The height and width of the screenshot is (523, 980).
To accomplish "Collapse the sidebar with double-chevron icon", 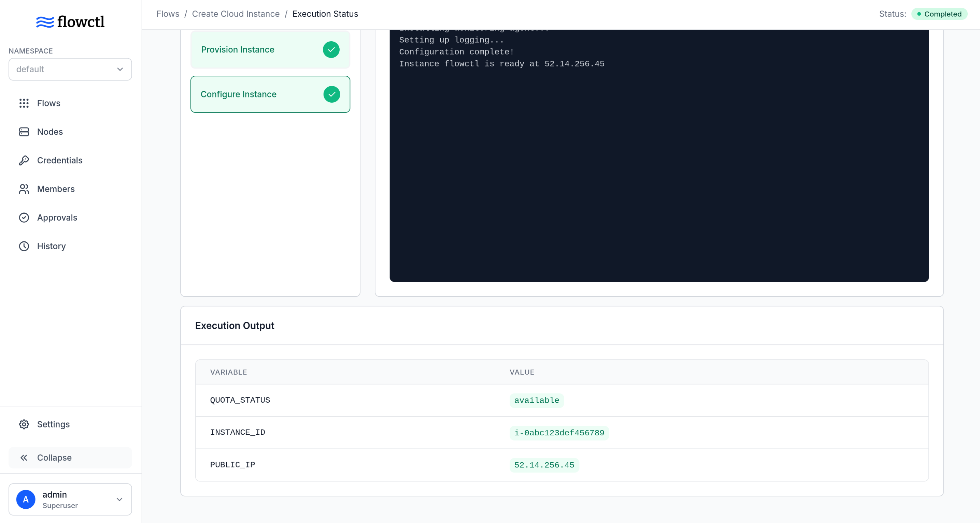I will pyautogui.click(x=24, y=458).
